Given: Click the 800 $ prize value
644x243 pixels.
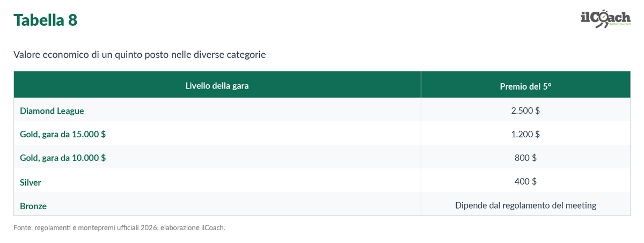Looking at the screenshot, I should point(525,158).
